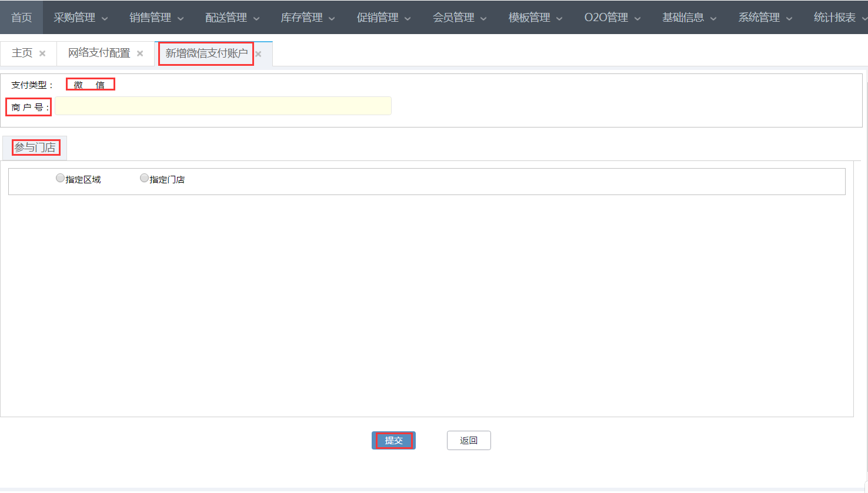Expand the 销售管理 dropdown menu
The image size is (868, 493).
pos(156,18)
